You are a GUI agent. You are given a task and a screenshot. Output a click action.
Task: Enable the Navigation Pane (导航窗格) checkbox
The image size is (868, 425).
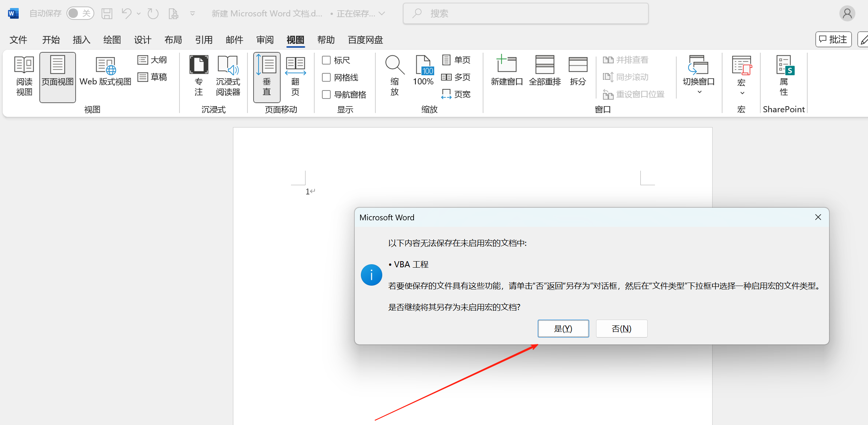click(326, 94)
